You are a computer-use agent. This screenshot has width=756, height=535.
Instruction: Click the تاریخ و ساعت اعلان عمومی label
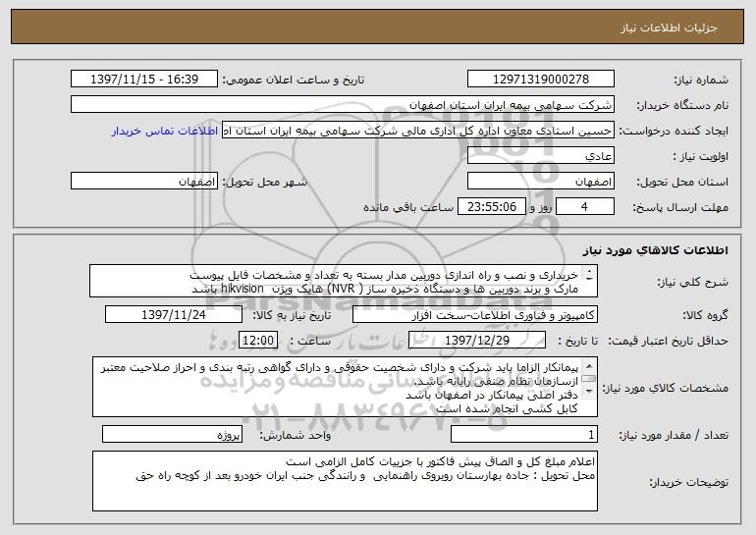tap(294, 80)
